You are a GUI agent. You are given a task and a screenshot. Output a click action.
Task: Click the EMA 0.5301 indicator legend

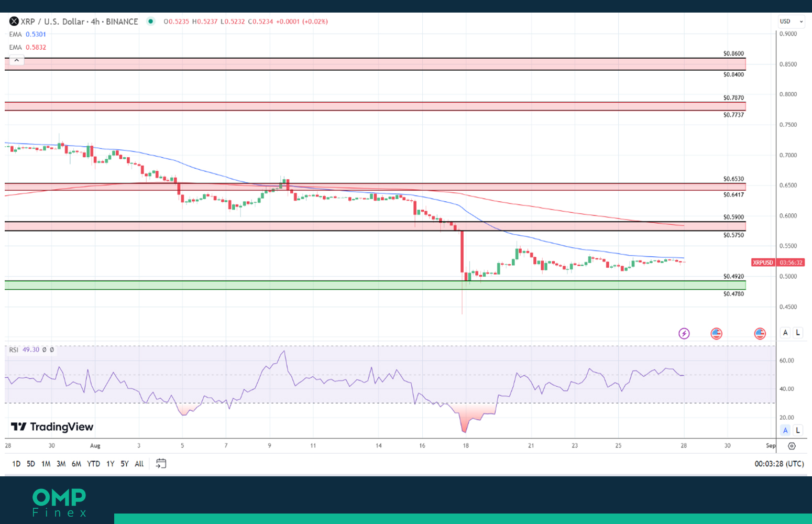28,35
